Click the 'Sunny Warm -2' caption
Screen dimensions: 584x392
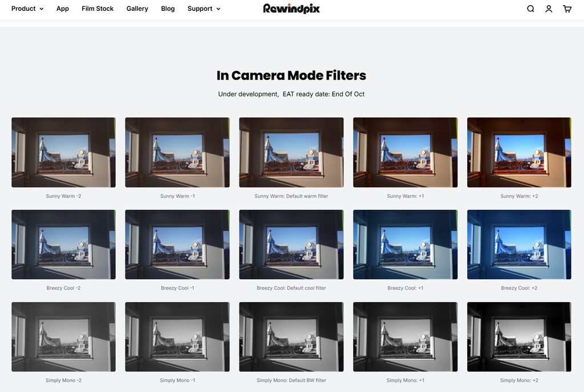tap(64, 196)
